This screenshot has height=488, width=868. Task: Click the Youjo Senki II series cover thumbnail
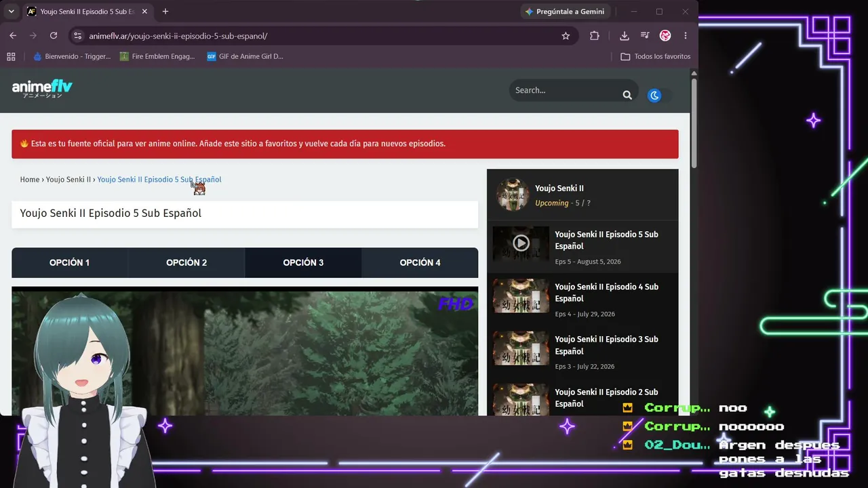pyautogui.click(x=512, y=195)
